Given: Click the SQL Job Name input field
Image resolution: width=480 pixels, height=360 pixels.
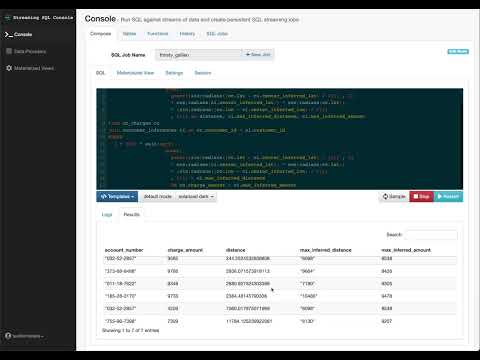Looking at the screenshot, I should (x=198, y=55).
